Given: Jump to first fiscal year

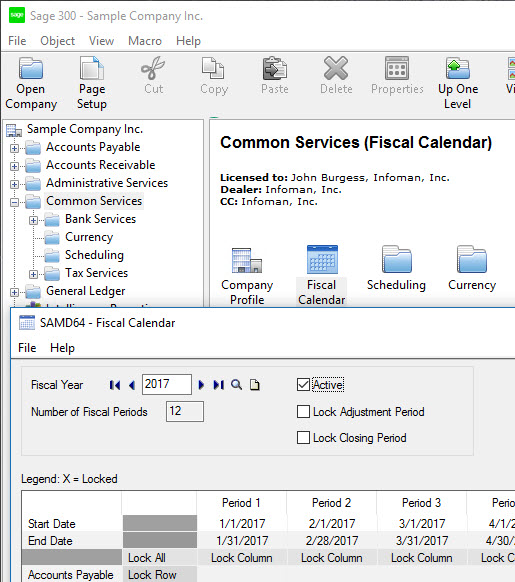Looking at the screenshot, I should point(115,385).
